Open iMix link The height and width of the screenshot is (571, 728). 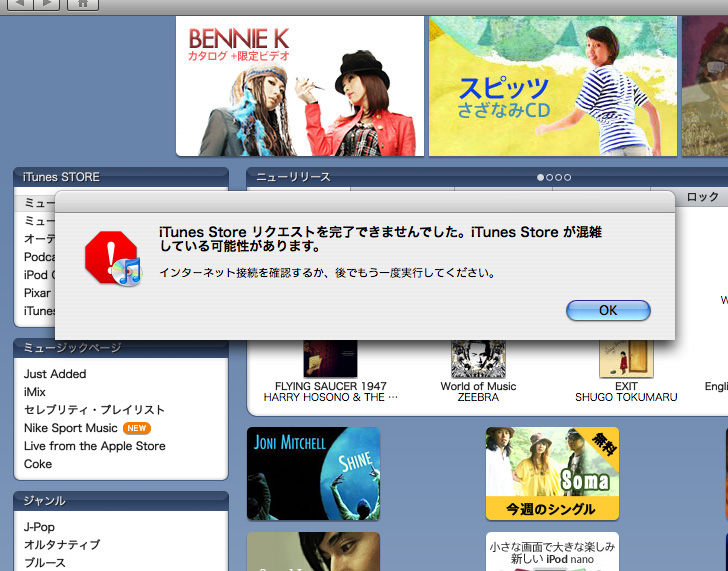tap(35, 392)
